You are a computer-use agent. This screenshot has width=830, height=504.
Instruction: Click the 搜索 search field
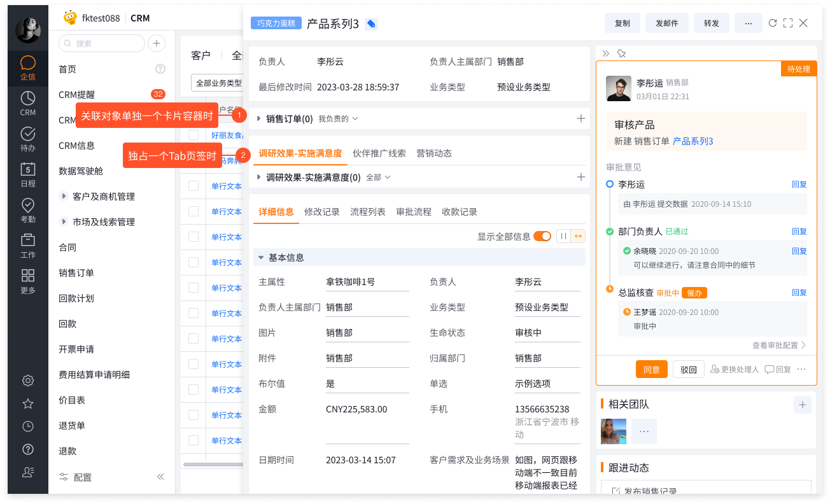[x=102, y=43]
